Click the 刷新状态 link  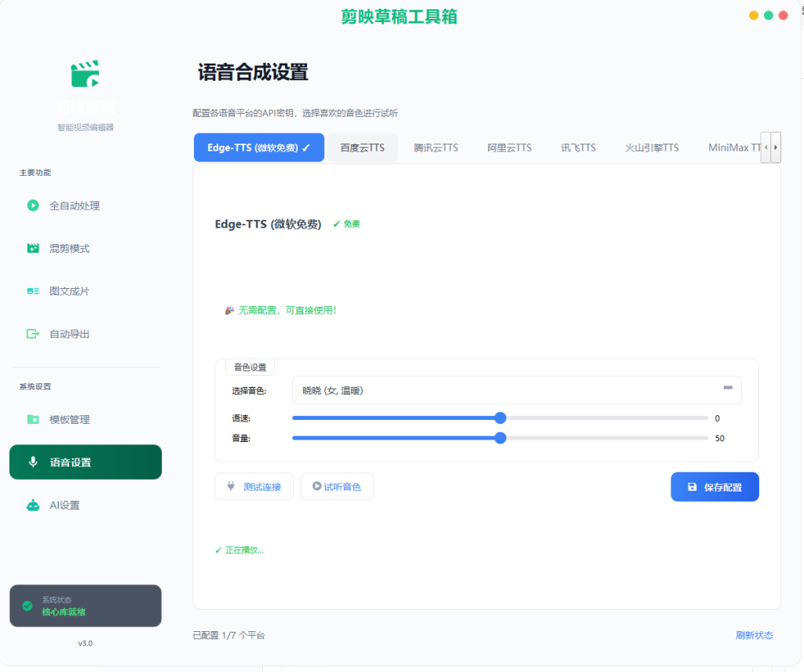pos(755,636)
